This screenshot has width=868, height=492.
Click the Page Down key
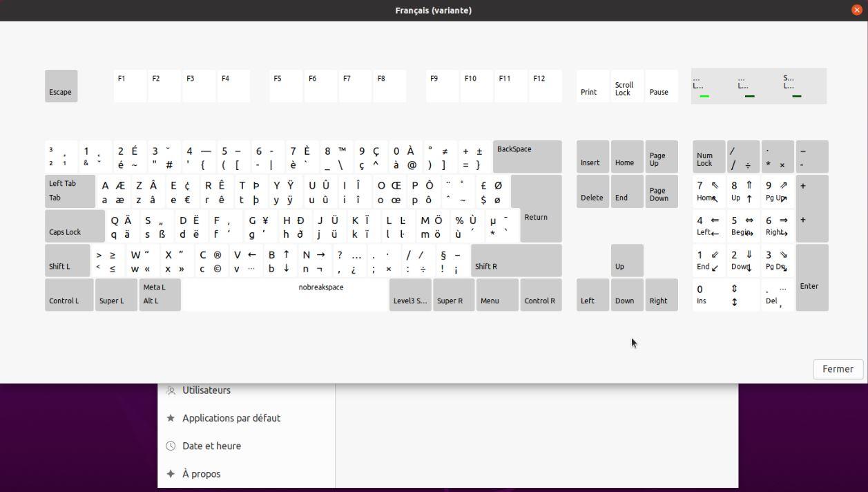[x=662, y=191]
